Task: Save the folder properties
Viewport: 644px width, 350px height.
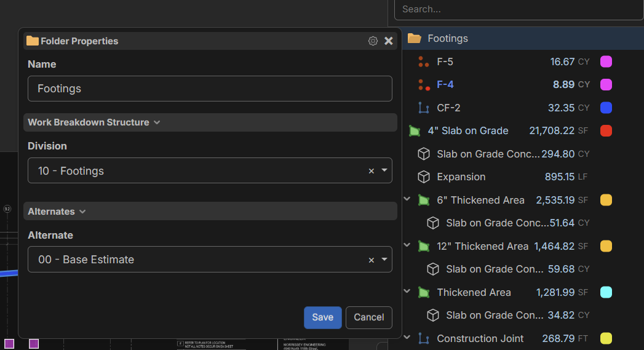Action: 322,317
